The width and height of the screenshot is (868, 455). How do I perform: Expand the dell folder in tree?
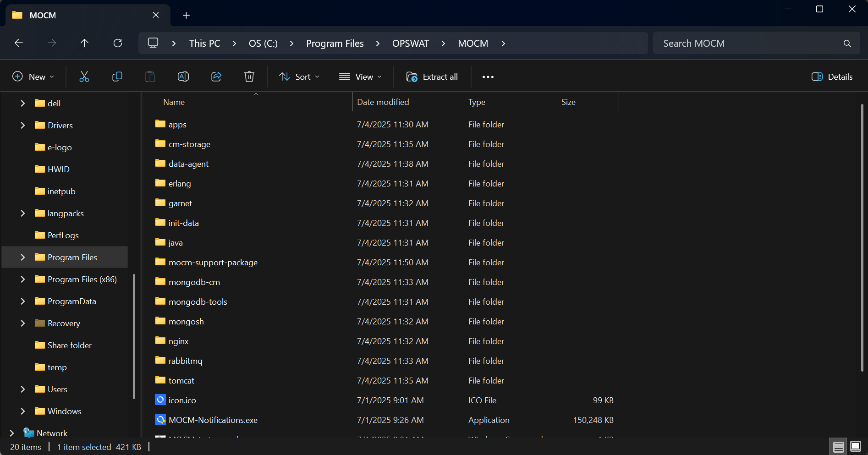click(22, 103)
